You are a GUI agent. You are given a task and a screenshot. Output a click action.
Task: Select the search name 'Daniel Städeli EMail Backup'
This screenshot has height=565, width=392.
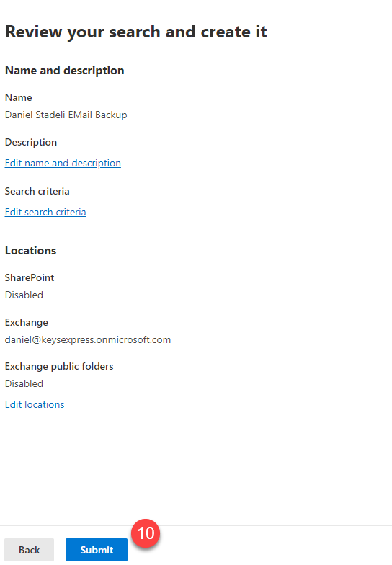(66, 115)
